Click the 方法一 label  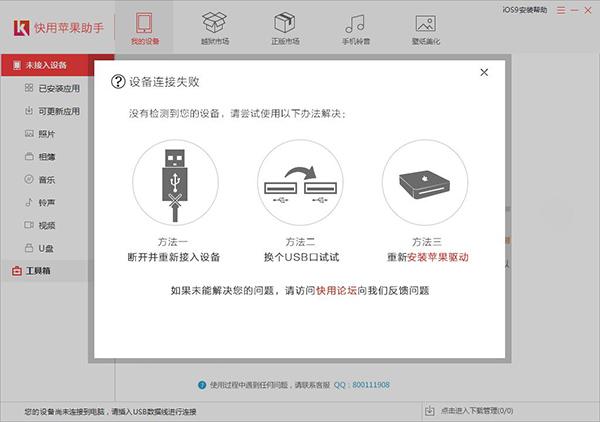(173, 242)
